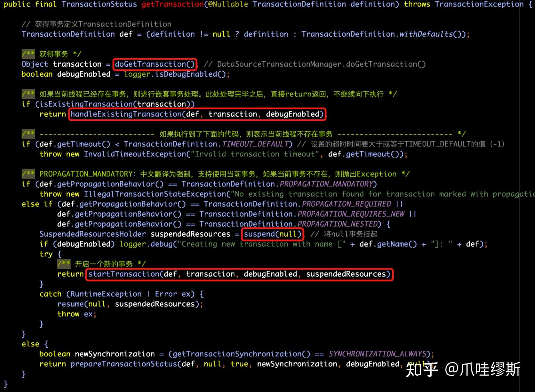Click the "获得事务定义TransactionDefinition" comment
The image size is (535, 392).
[x=97, y=24]
